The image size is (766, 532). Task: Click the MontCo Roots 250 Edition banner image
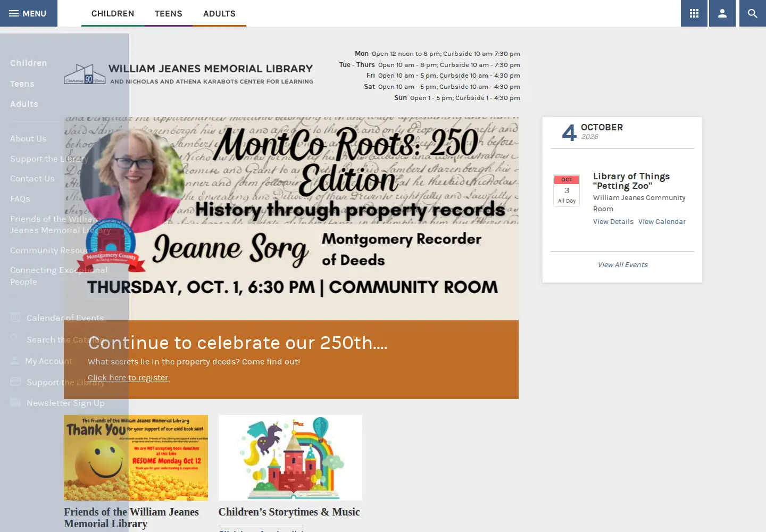coord(291,219)
